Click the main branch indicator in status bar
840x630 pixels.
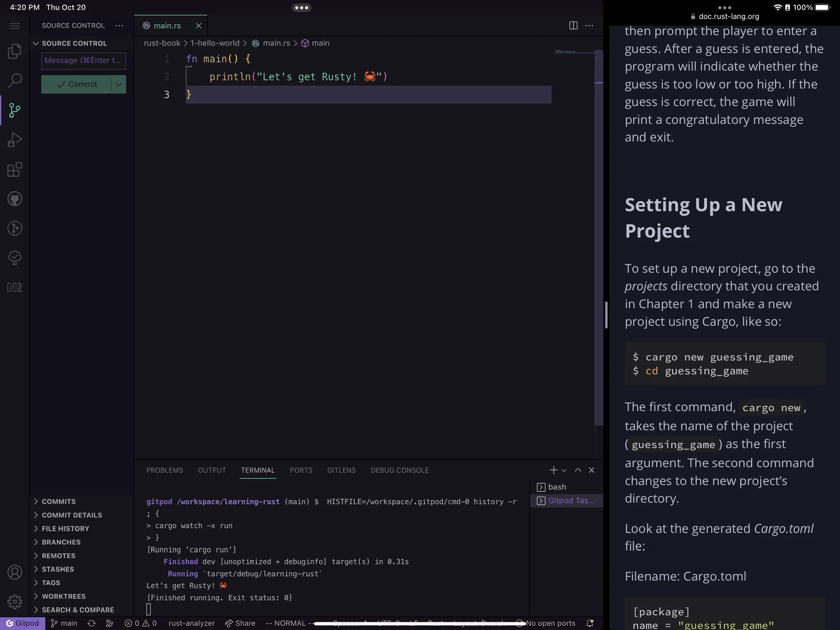(64, 623)
